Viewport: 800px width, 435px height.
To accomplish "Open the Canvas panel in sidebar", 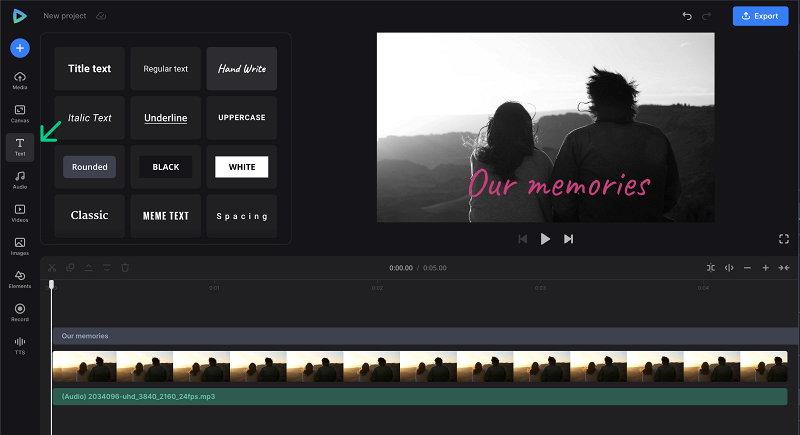I will point(20,114).
